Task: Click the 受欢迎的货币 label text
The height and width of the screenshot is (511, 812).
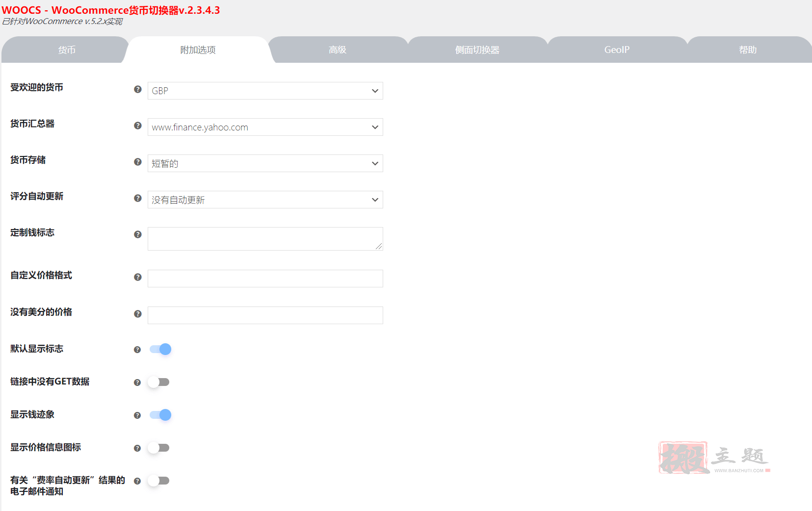Action: click(x=37, y=87)
